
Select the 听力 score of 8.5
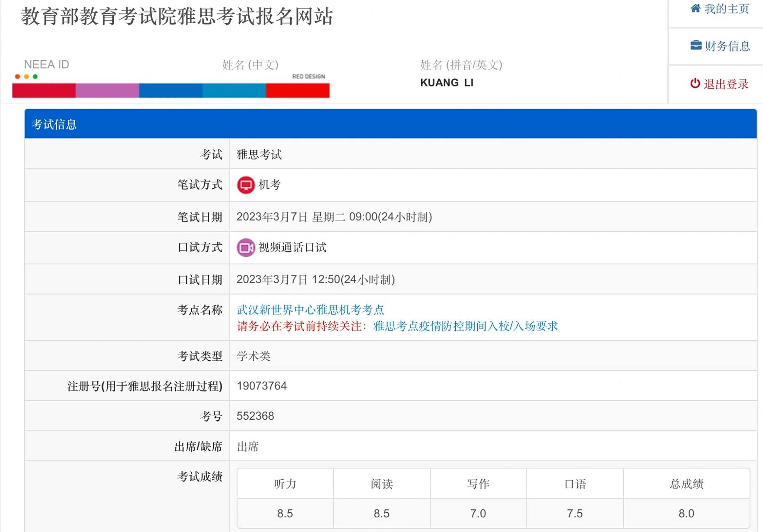[285, 512]
